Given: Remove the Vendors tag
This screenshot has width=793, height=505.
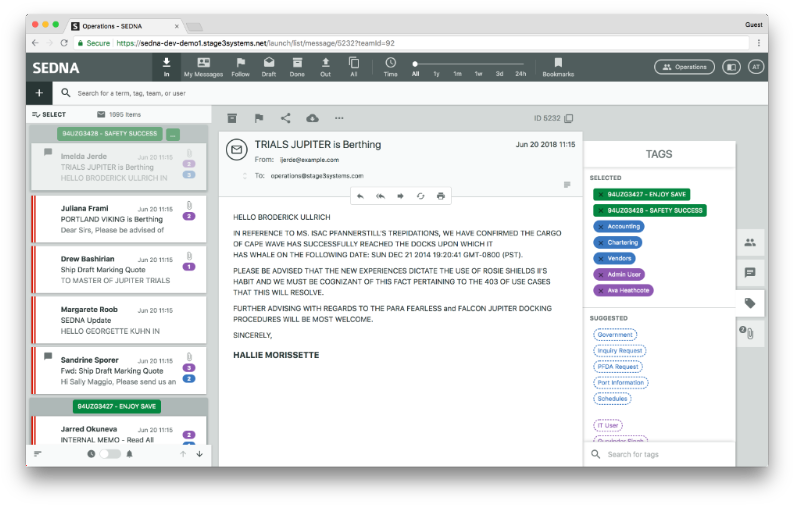Looking at the screenshot, I should [600, 259].
